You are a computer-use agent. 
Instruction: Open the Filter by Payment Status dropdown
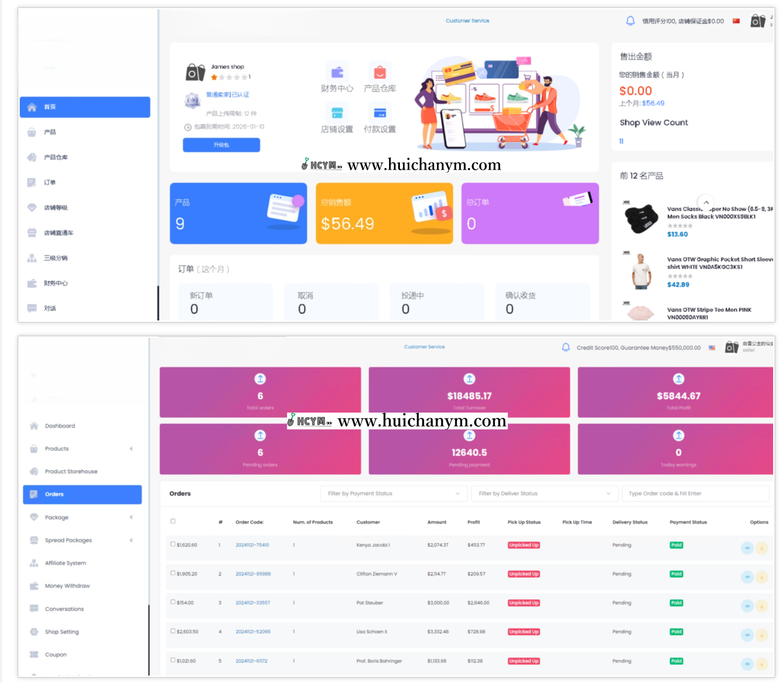click(393, 494)
